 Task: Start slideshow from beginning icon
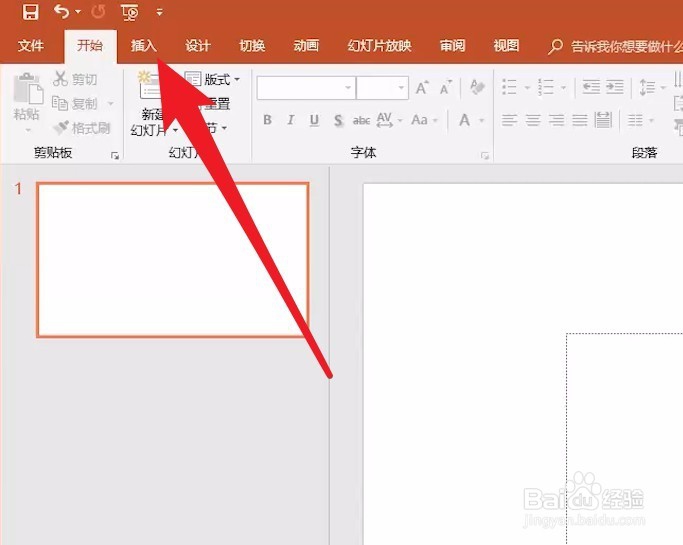point(130,12)
